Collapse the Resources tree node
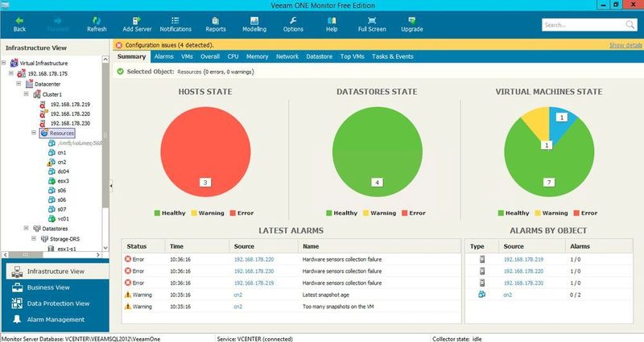This screenshot has width=644, height=342. [x=34, y=133]
